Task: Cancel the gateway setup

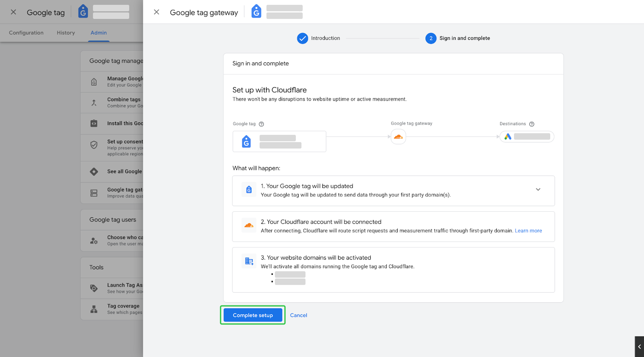Action: click(x=299, y=315)
